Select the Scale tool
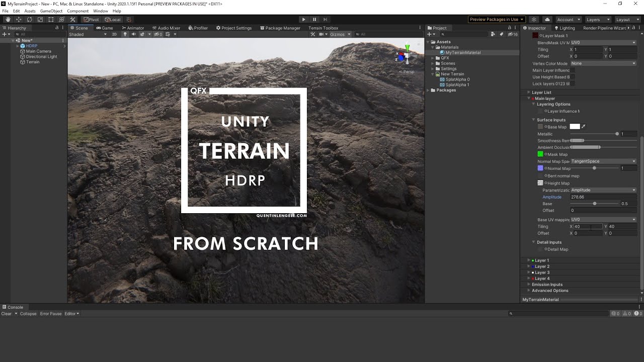644x362 pixels. 40,20
